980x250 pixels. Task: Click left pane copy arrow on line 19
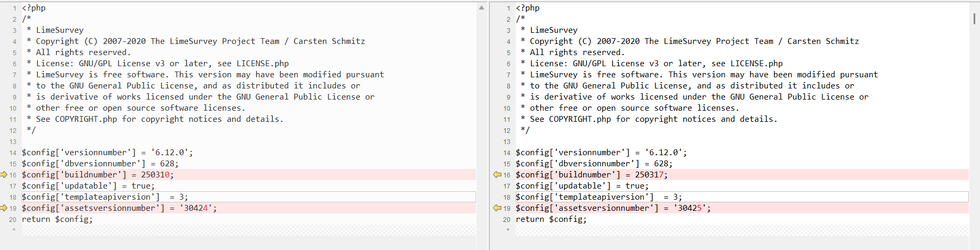[x=4, y=208]
